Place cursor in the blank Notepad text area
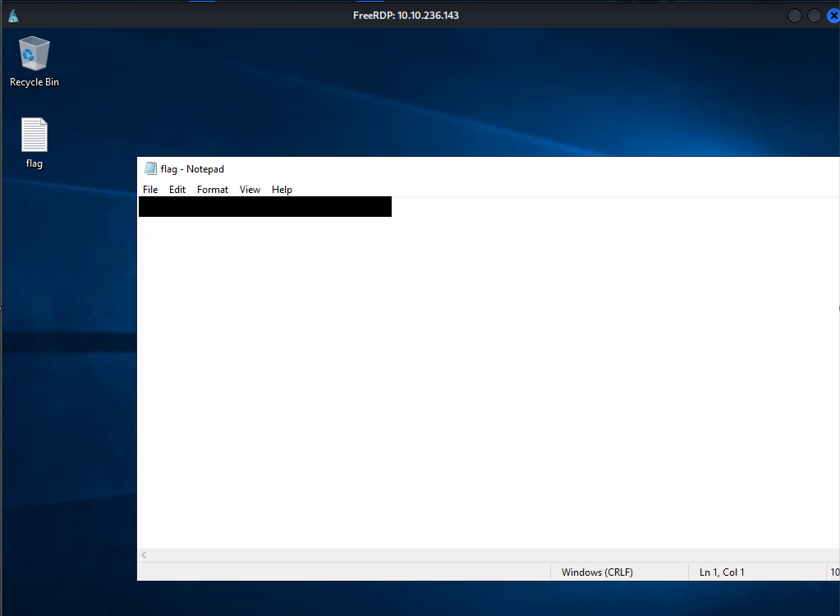 tap(484, 370)
